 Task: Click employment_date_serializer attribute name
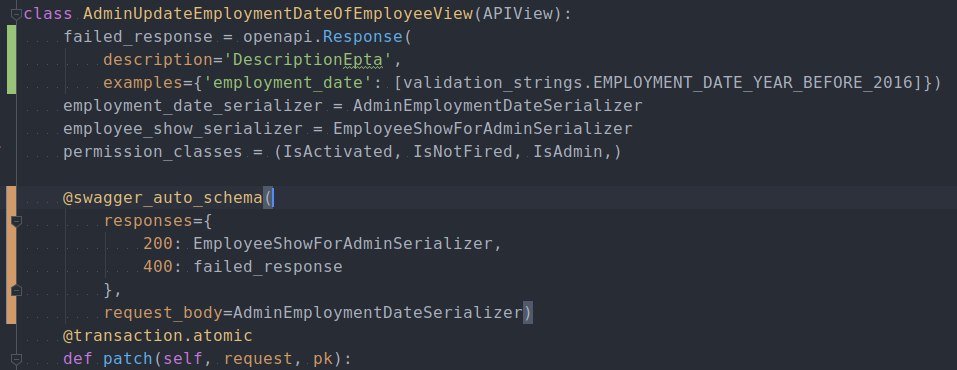(193, 106)
